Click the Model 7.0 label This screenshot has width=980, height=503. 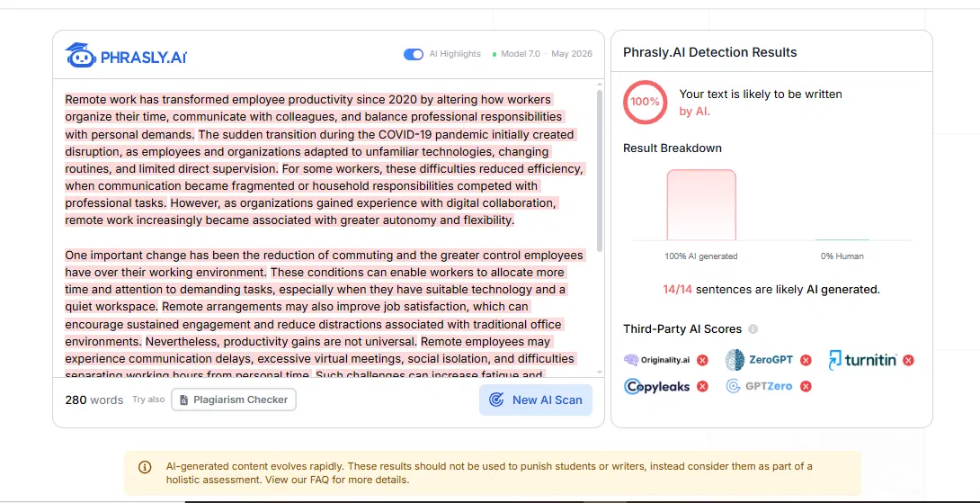(x=520, y=54)
